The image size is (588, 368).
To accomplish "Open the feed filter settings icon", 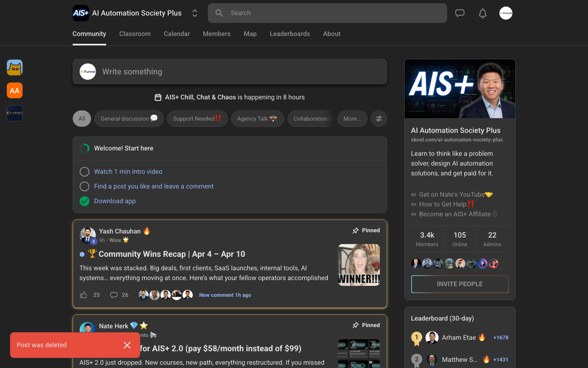I will pos(379,119).
